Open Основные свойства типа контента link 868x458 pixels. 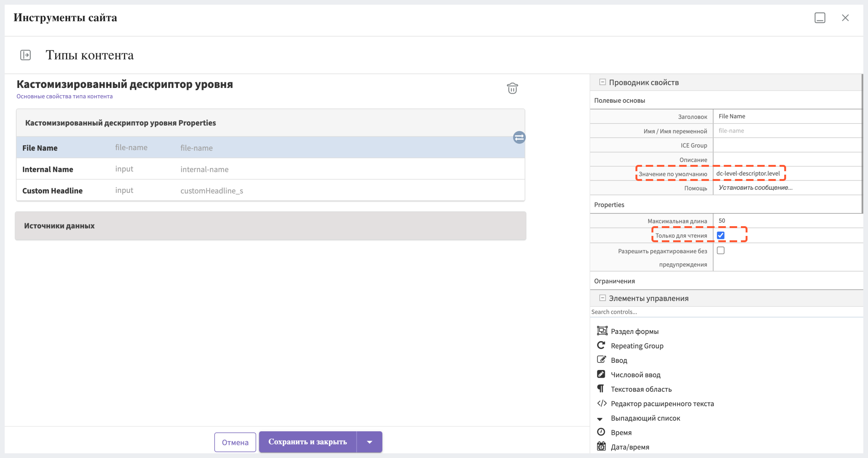pos(64,96)
